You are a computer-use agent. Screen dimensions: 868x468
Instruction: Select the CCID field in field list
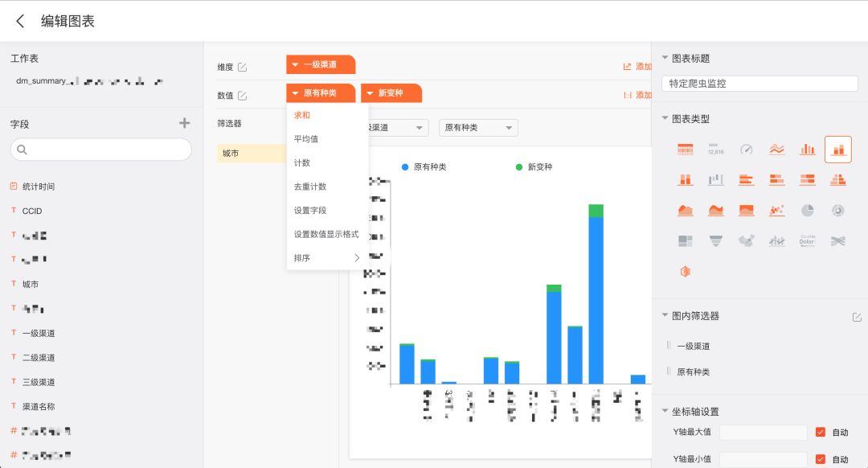click(31, 211)
